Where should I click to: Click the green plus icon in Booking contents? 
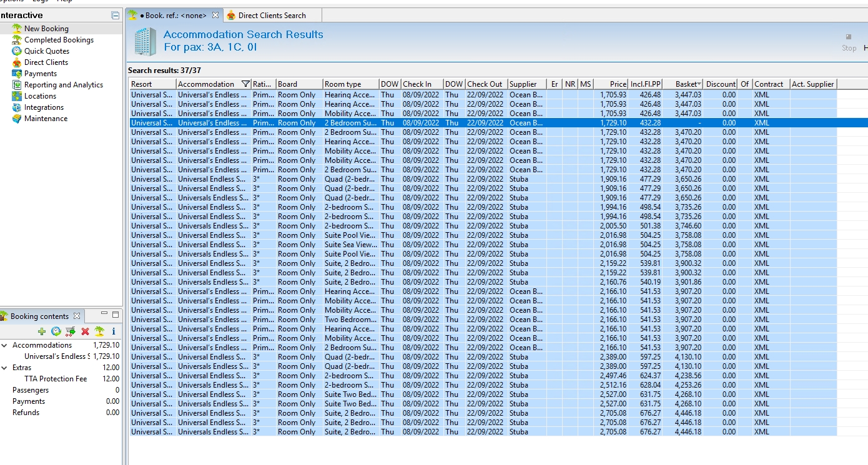click(x=42, y=331)
